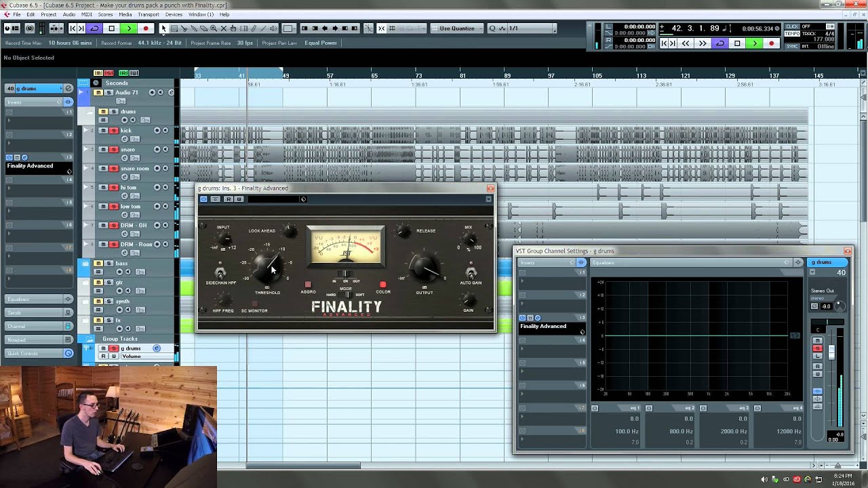The height and width of the screenshot is (488, 868).
Task: Select the Play speaker tool
Action: point(273,28)
